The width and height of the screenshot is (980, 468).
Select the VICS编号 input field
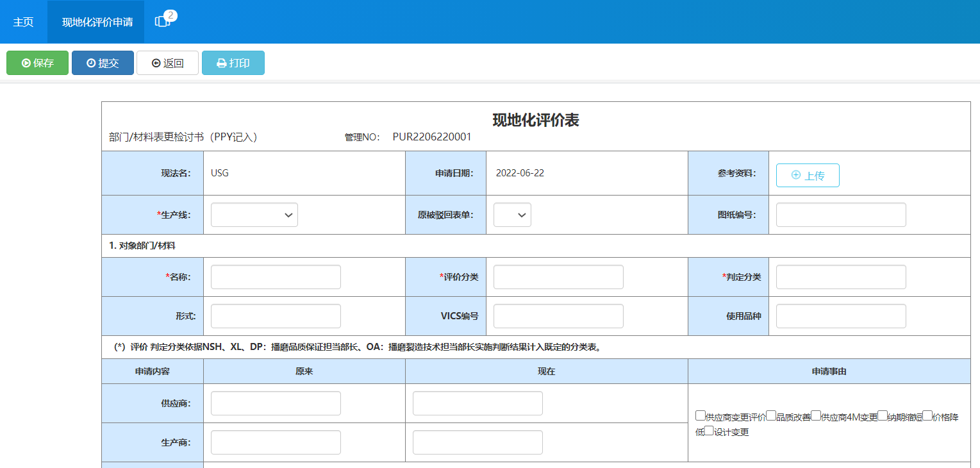tap(558, 316)
